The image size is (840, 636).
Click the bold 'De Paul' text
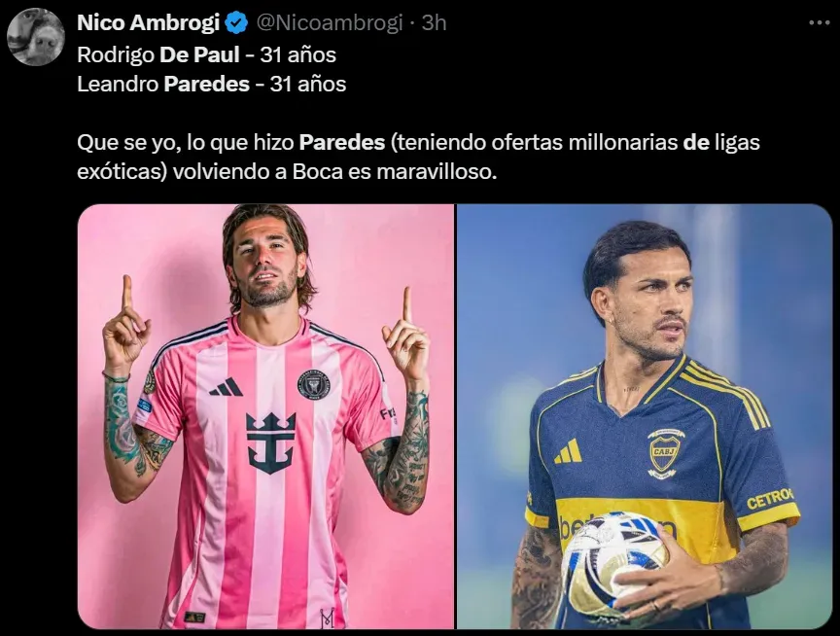199,54
